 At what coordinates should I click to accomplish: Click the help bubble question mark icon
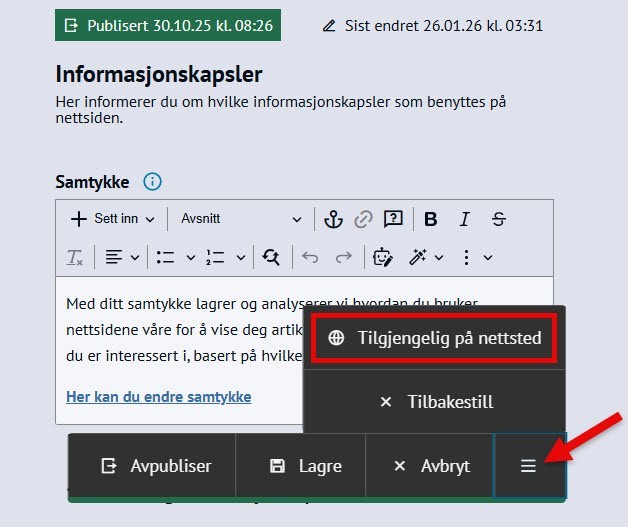point(393,219)
